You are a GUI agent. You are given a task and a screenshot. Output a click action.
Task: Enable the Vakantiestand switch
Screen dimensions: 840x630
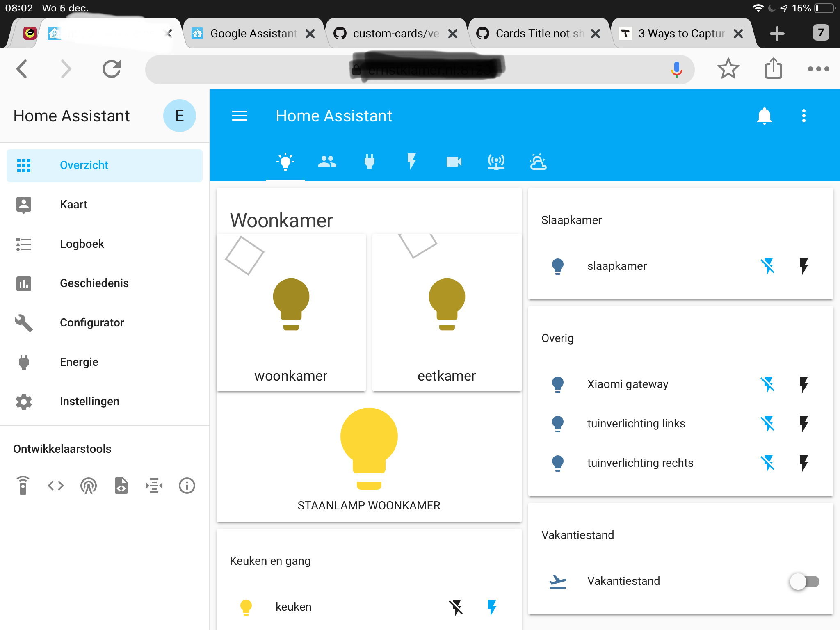[x=804, y=581]
